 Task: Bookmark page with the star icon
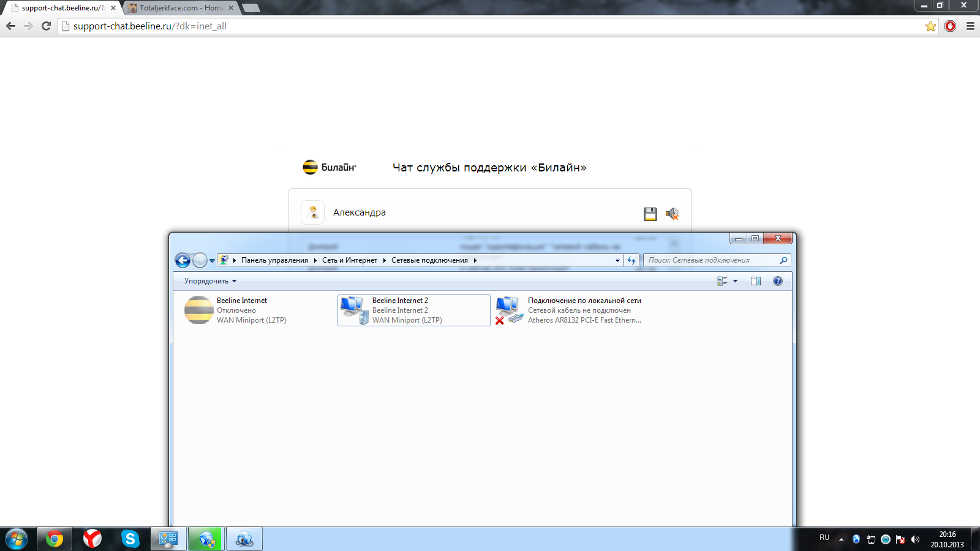pyautogui.click(x=931, y=26)
